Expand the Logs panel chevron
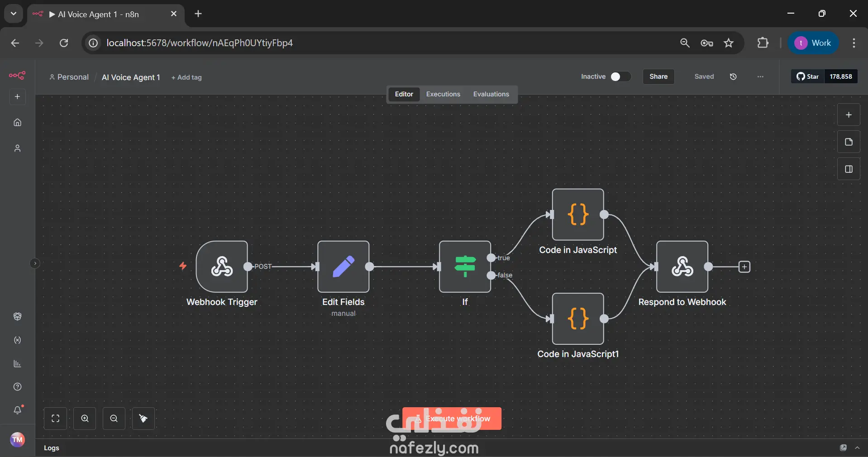 tap(857, 448)
